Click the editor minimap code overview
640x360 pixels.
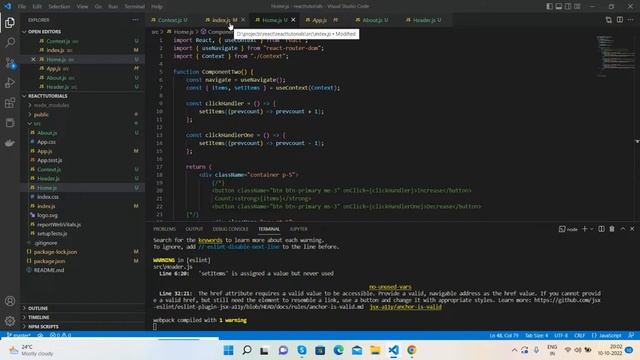pos(616,55)
